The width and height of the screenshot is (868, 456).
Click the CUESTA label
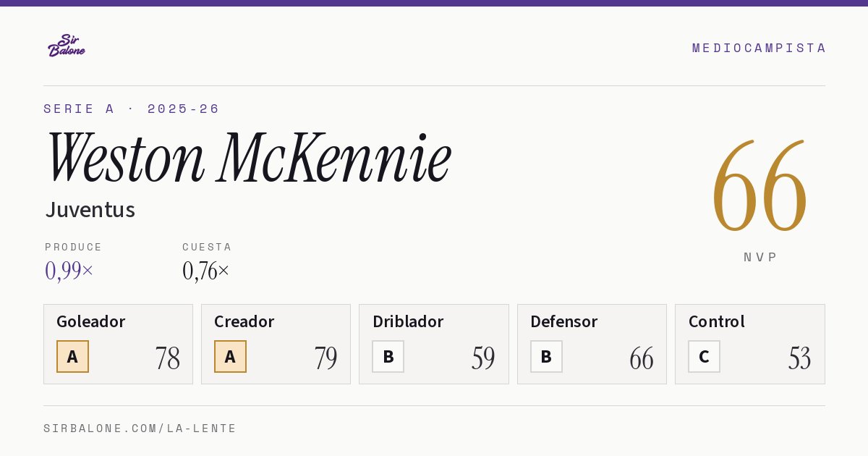pos(207,247)
